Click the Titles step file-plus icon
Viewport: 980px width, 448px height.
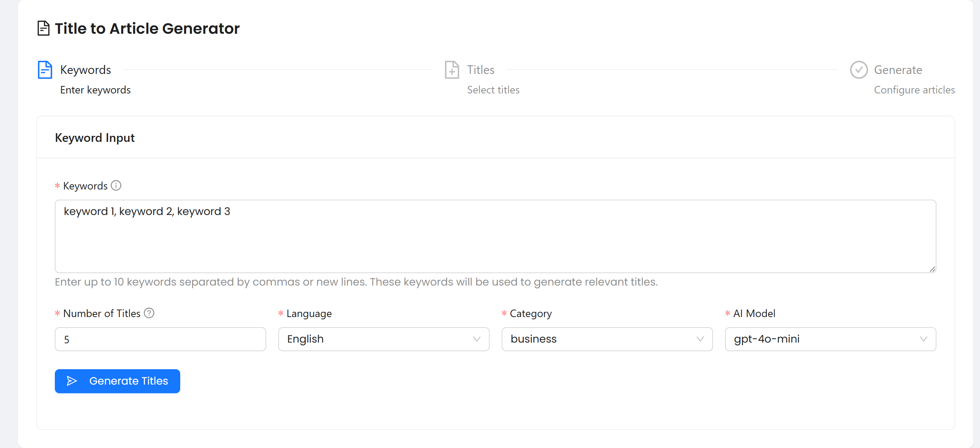(x=452, y=69)
